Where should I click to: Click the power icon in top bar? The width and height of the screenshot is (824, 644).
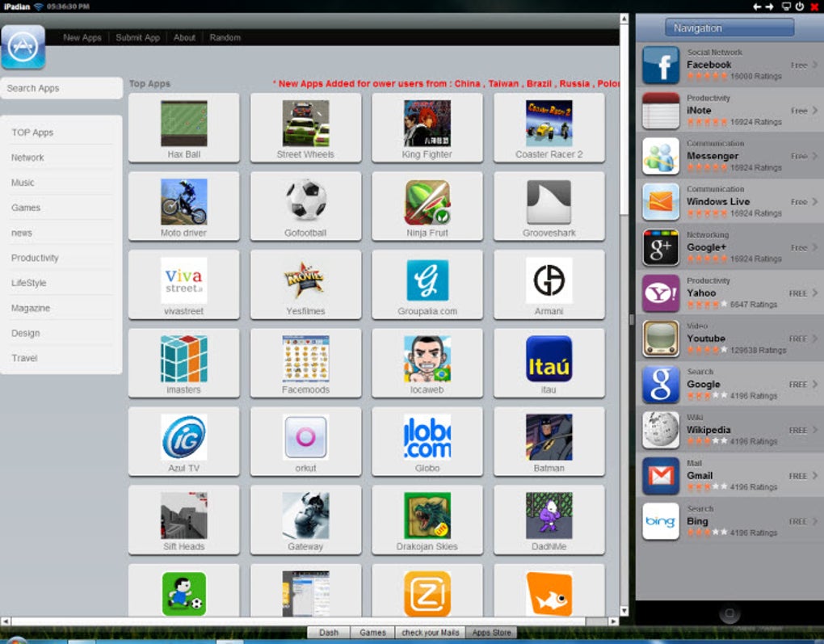pyautogui.click(x=800, y=6)
